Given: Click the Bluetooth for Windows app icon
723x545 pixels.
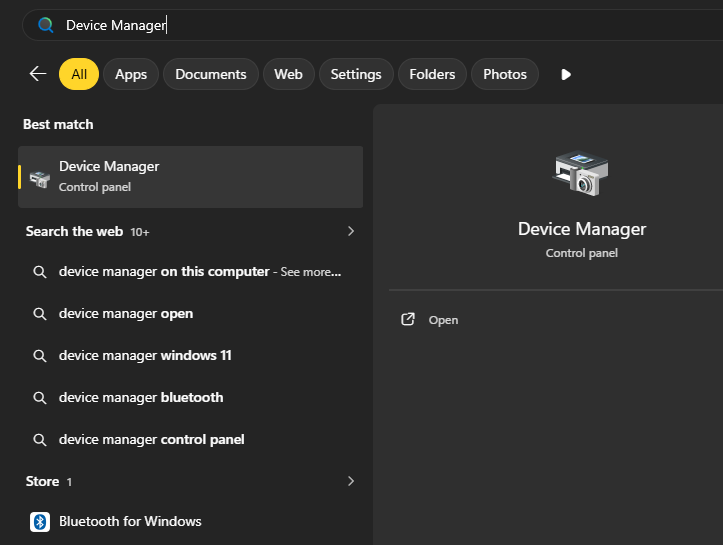Looking at the screenshot, I should (40, 521).
